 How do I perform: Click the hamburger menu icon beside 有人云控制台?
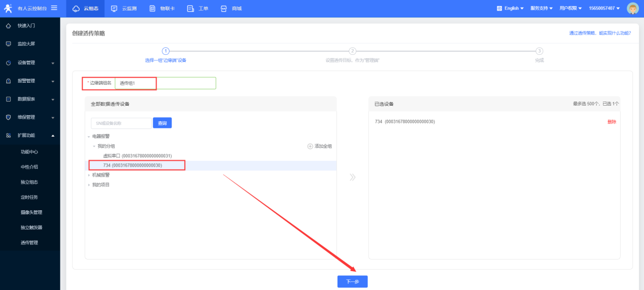coord(54,8)
